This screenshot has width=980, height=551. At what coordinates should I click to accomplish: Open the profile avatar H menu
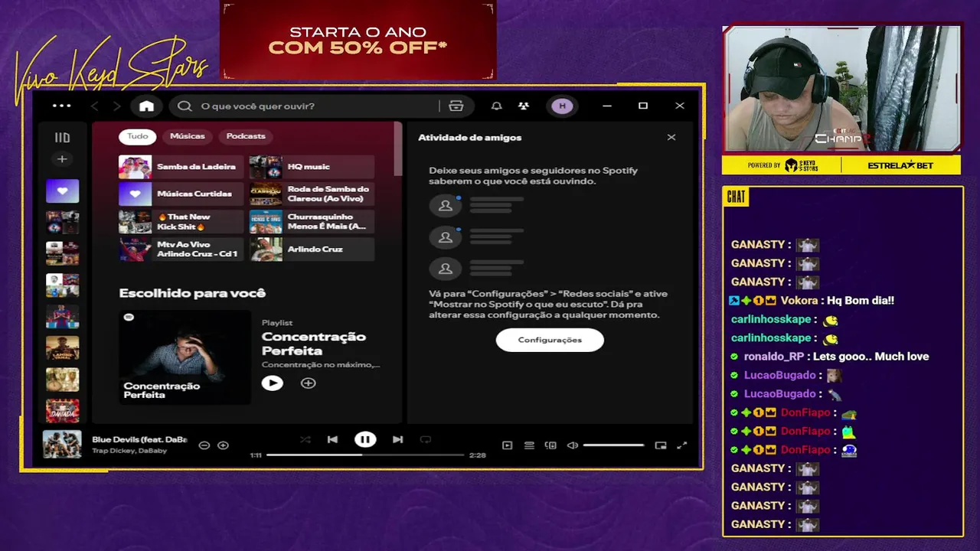tap(563, 106)
